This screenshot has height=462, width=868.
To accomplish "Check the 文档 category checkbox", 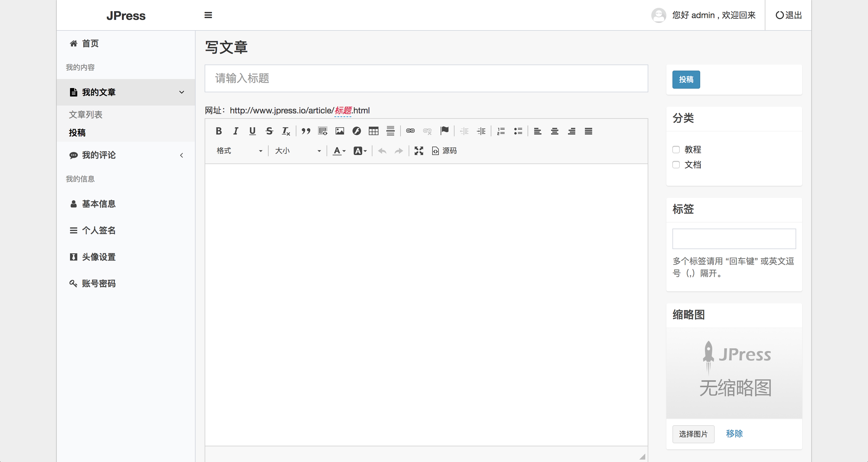I will (x=676, y=165).
